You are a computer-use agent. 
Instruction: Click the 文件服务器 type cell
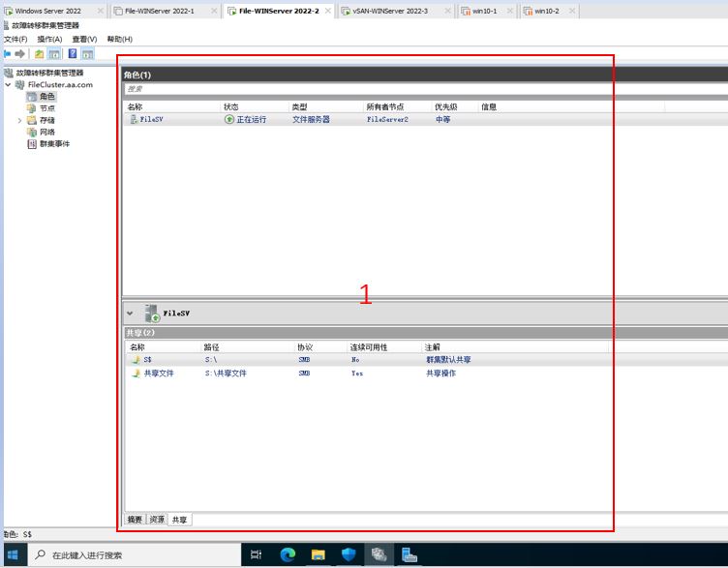[311, 119]
